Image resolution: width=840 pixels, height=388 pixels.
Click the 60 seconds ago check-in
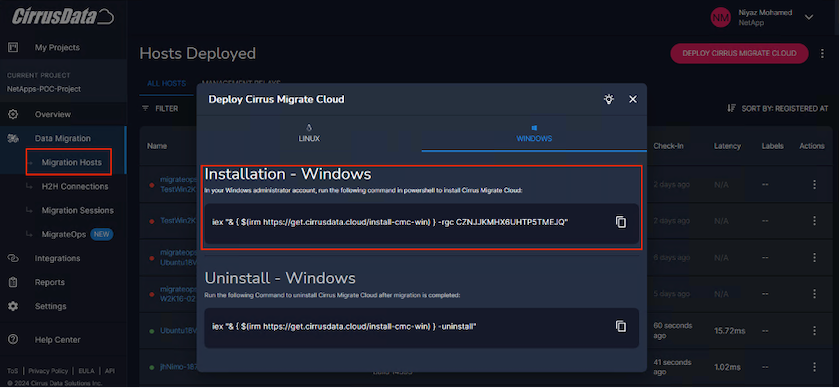(x=673, y=331)
